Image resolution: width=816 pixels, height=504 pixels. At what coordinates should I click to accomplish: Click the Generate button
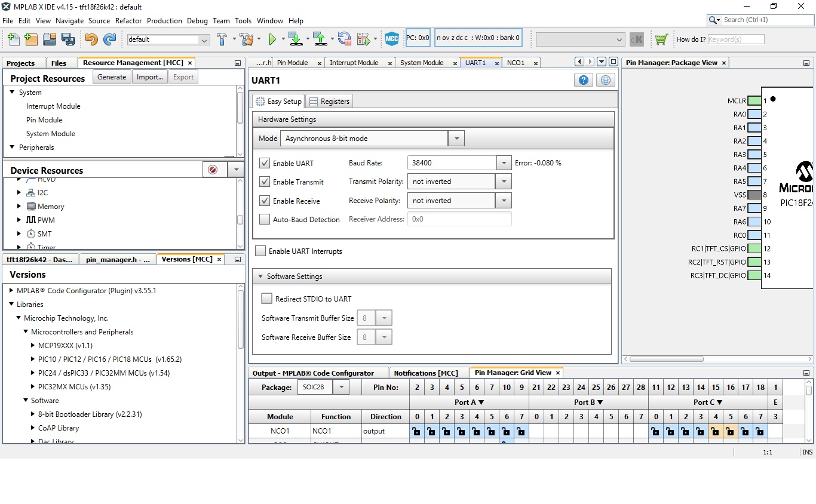point(112,77)
